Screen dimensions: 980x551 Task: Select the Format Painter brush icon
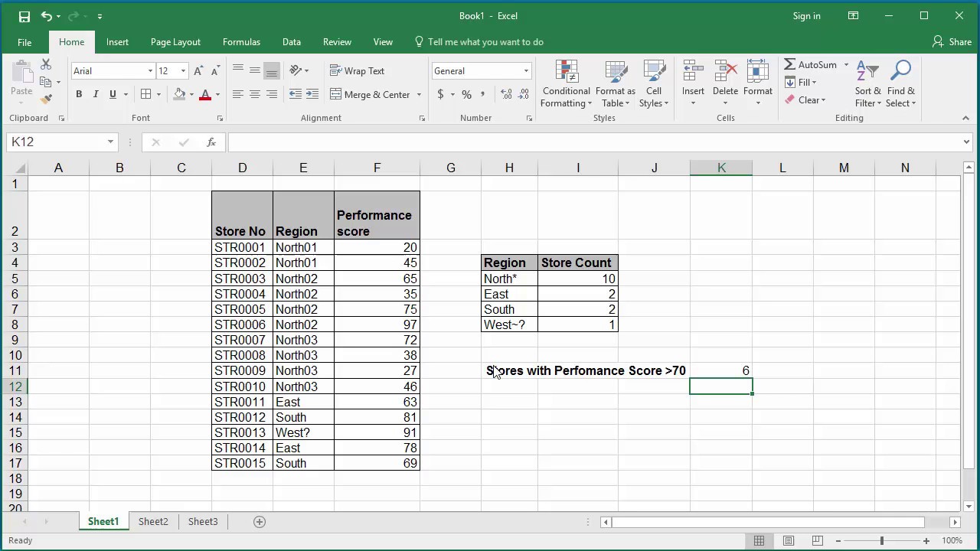(46, 99)
